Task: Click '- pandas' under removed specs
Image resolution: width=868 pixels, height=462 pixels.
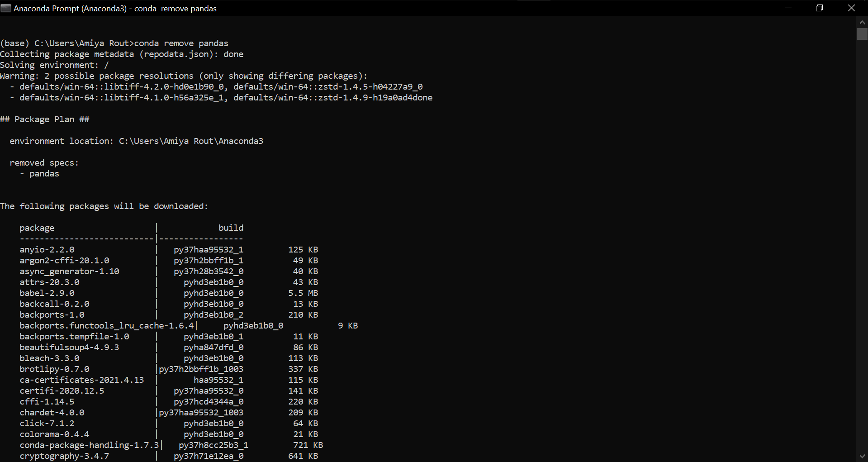Action: (x=39, y=174)
